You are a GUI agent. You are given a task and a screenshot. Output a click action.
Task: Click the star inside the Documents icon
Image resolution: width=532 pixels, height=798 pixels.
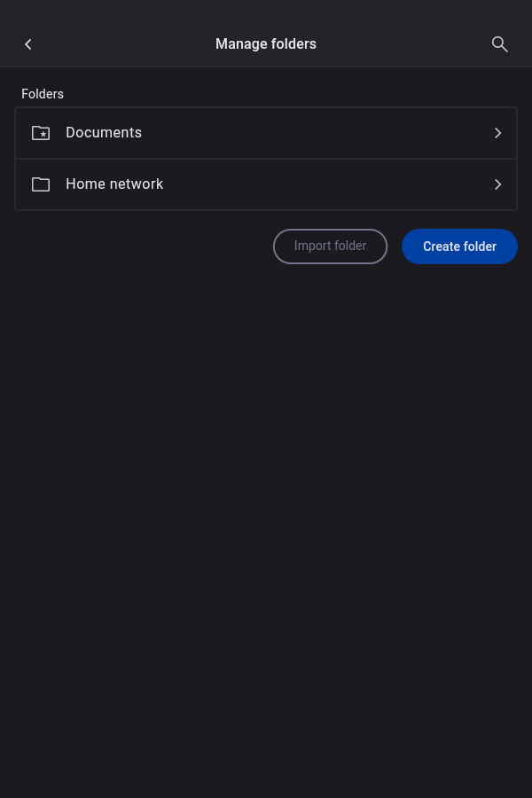[43, 135]
